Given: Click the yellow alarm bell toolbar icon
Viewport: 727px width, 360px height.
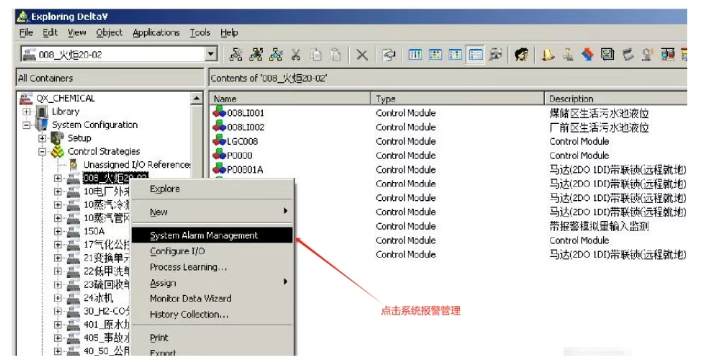Looking at the screenshot, I should 548,55.
